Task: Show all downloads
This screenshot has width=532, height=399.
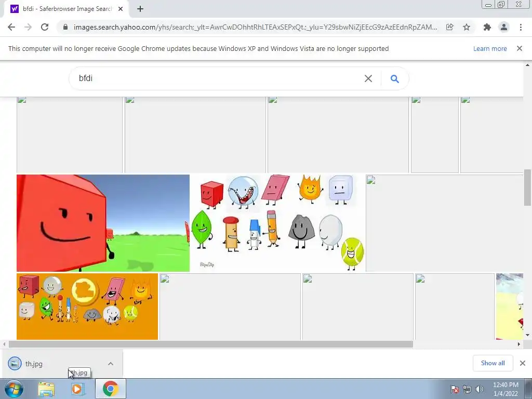Action: click(x=493, y=363)
